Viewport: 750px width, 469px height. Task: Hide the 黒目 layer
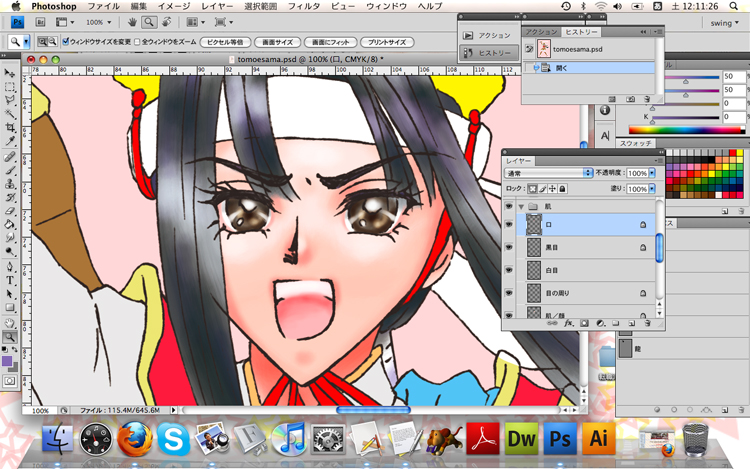click(x=509, y=247)
